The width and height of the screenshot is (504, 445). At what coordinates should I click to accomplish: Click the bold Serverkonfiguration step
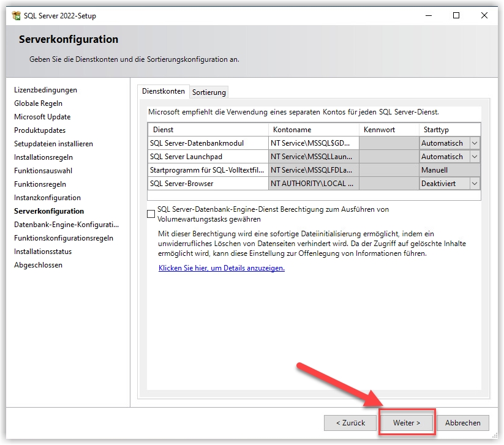coord(49,211)
